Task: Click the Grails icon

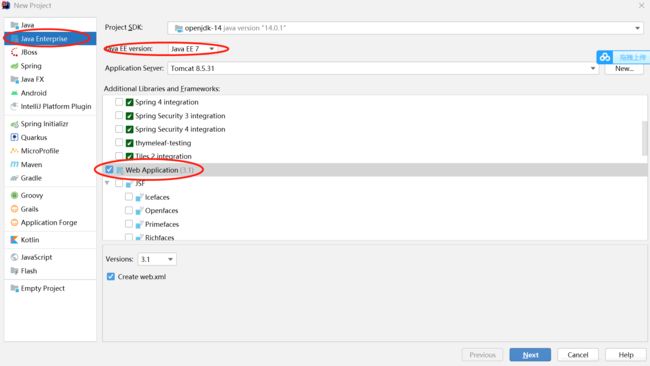Action: point(15,209)
